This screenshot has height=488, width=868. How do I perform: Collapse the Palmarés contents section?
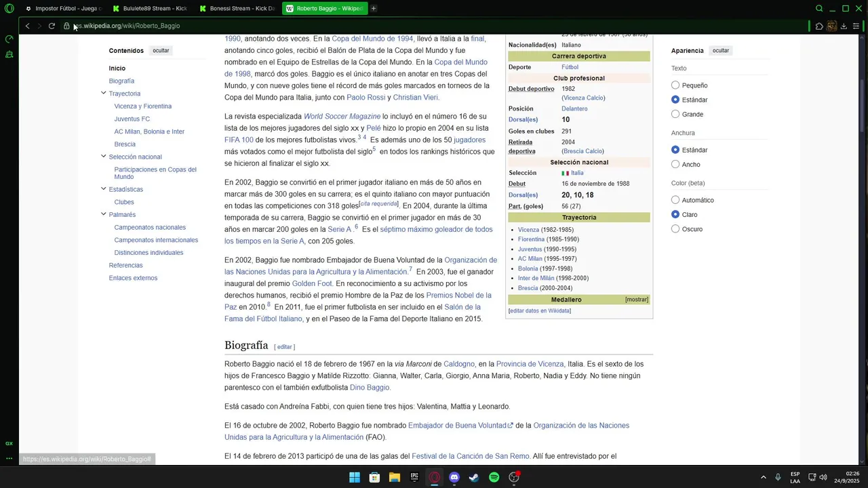[104, 214]
